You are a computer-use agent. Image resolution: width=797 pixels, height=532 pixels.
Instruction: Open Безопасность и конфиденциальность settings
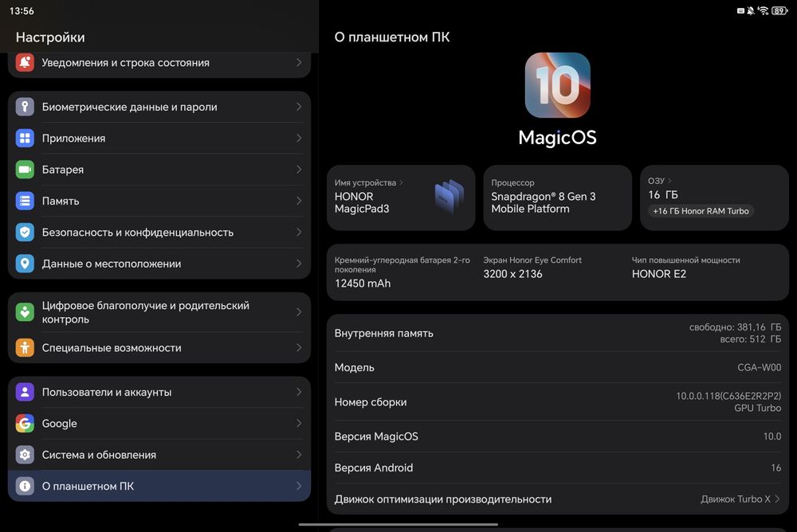[159, 233]
